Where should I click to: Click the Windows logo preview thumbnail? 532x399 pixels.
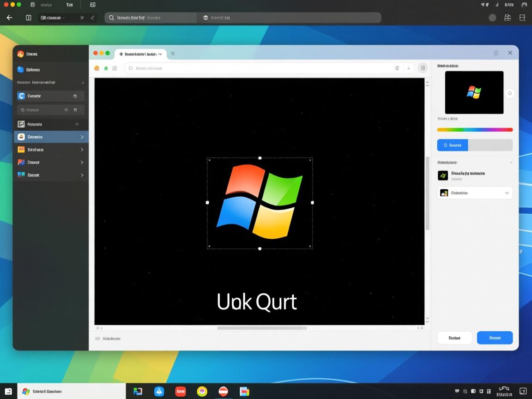pos(474,92)
